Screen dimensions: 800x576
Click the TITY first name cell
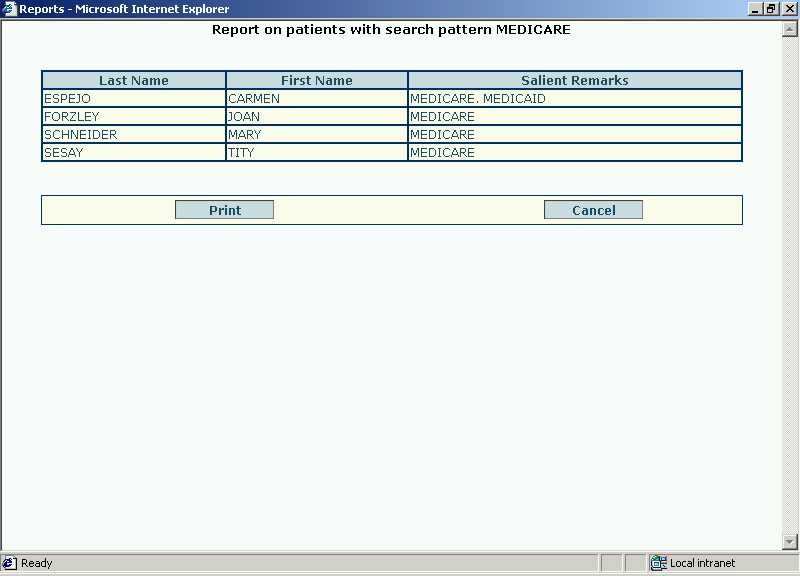pos(317,153)
